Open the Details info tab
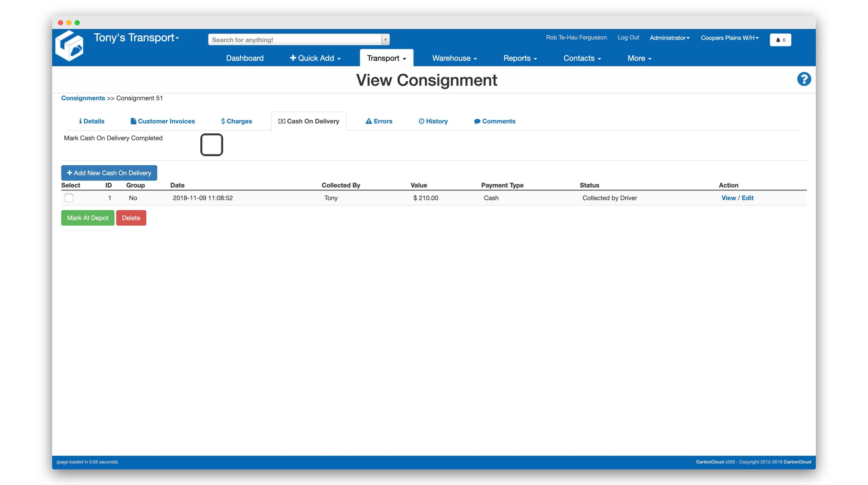Image resolution: width=868 pixels, height=485 pixels. click(91, 121)
